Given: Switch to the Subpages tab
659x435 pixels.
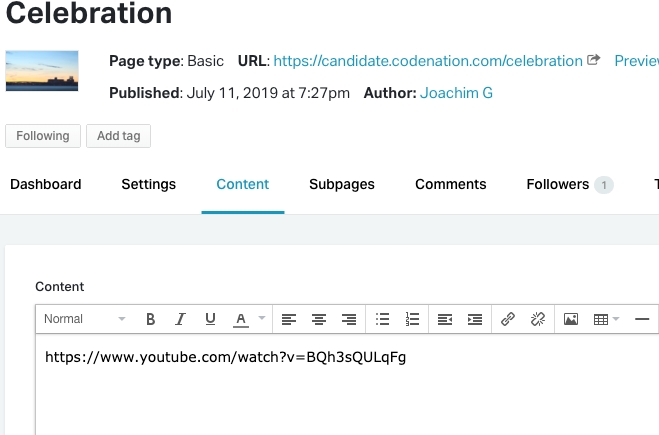Looking at the screenshot, I should [342, 184].
